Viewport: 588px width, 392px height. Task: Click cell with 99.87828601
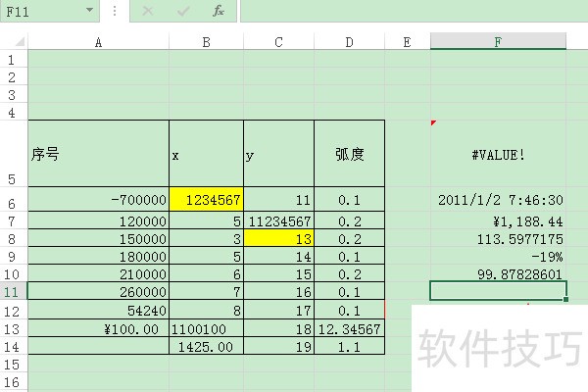498,273
